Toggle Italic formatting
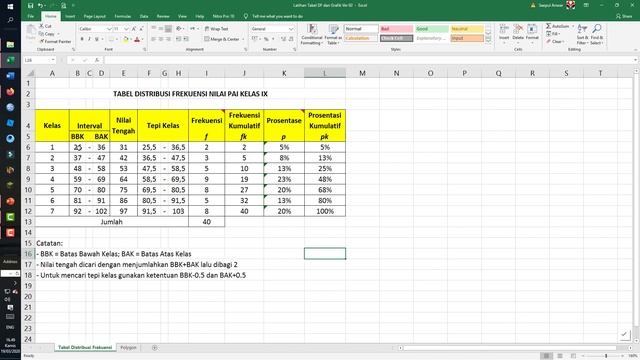The image size is (640, 360). [89, 39]
